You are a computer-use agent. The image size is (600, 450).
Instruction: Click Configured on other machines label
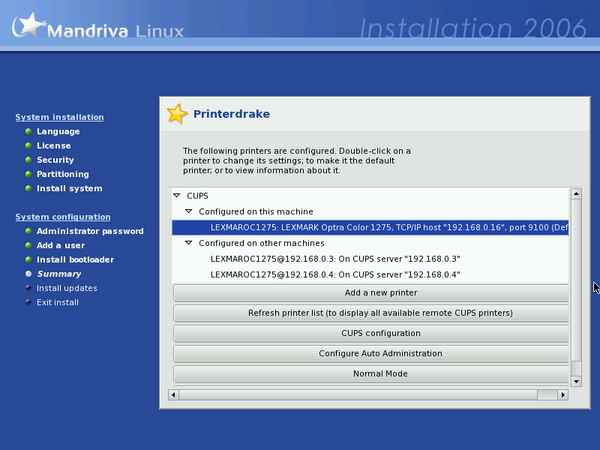pos(262,243)
